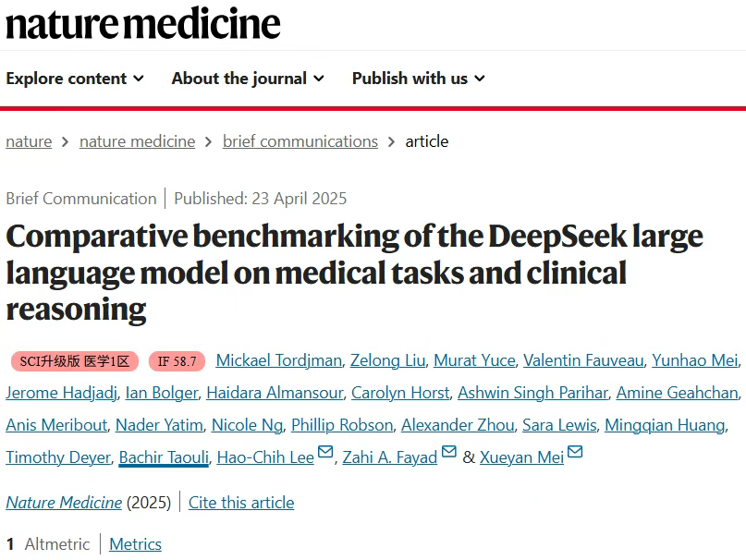Open nature medicine breadcrumb link
The width and height of the screenshot is (746, 560).
tap(137, 141)
